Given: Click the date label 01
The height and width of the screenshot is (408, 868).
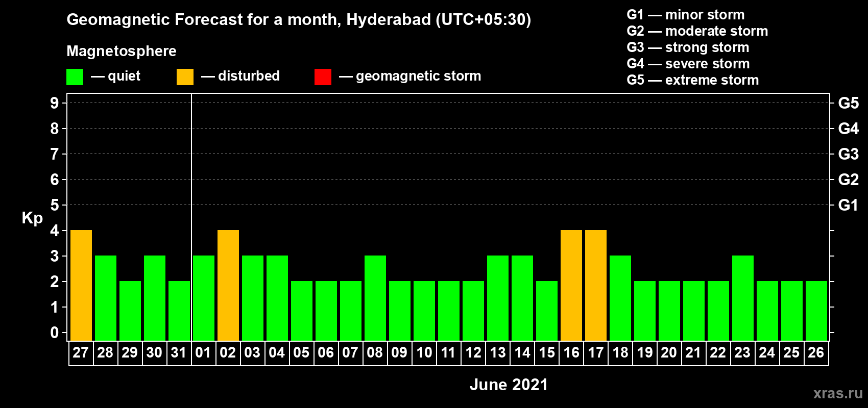Looking at the screenshot, I should pyautogui.click(x=203, y=353).
